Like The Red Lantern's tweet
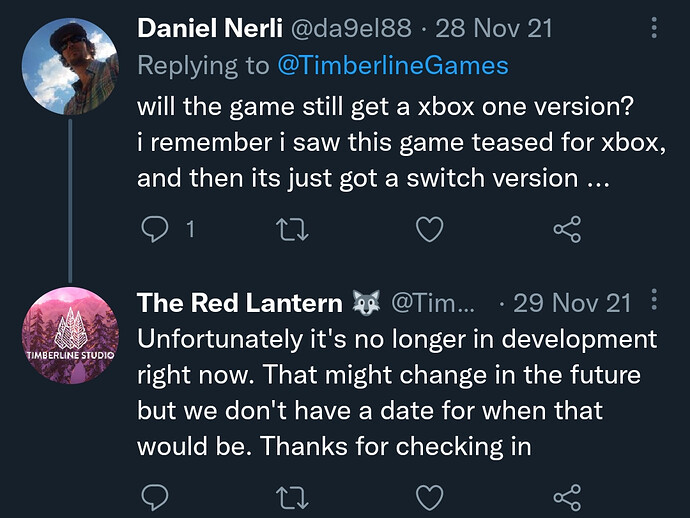This screenshot has height=518, width=690. click(x=429, y=497)
